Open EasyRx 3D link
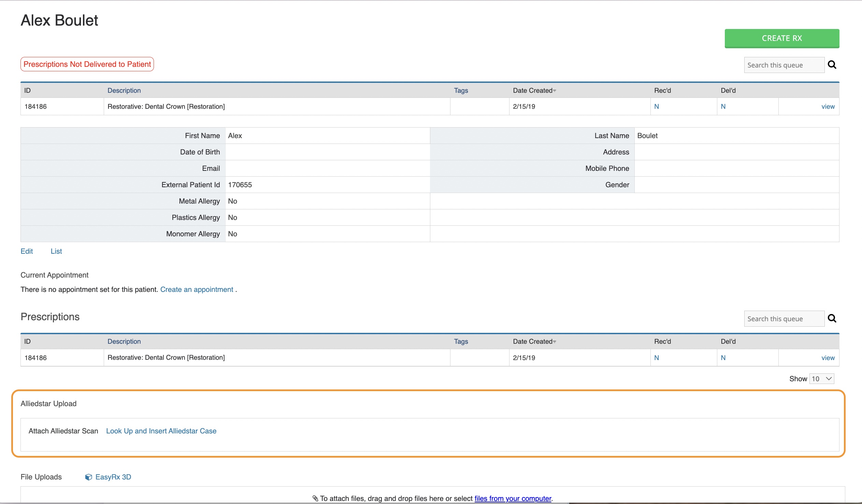Screen dimensions: 862x504 coord(113,477)
